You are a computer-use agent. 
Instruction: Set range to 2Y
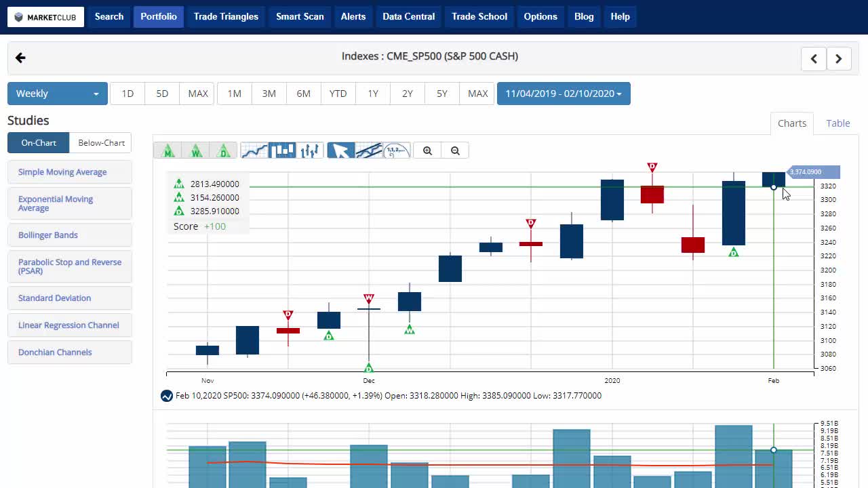tap(408, 94)
